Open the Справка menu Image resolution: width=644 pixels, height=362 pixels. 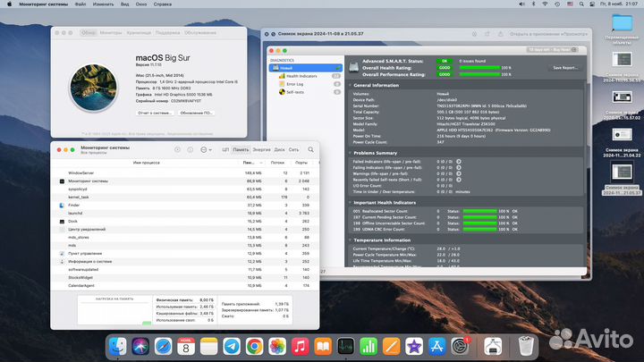tap(163, 4)
